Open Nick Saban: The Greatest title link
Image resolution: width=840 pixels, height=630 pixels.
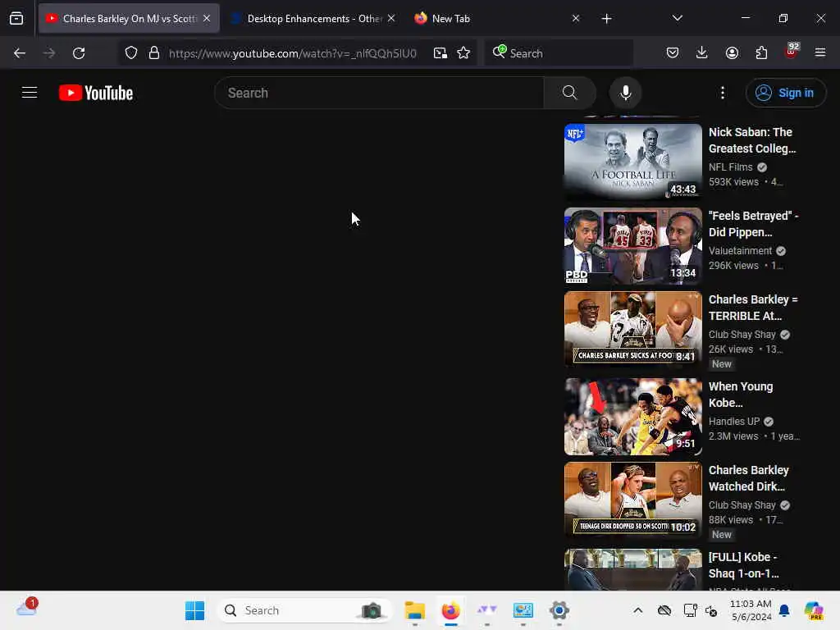752,140
